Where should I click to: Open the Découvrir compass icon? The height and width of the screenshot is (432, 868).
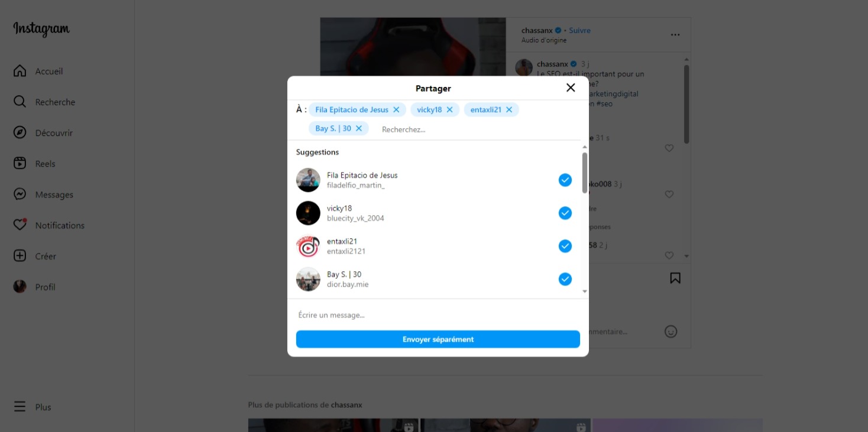pyautogui.click(x=20, y=132)
